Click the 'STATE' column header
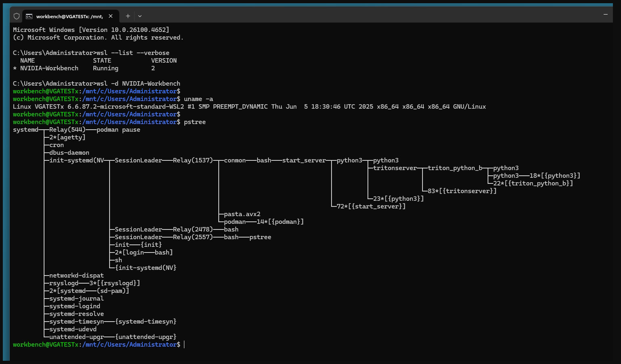 point(102,61)
